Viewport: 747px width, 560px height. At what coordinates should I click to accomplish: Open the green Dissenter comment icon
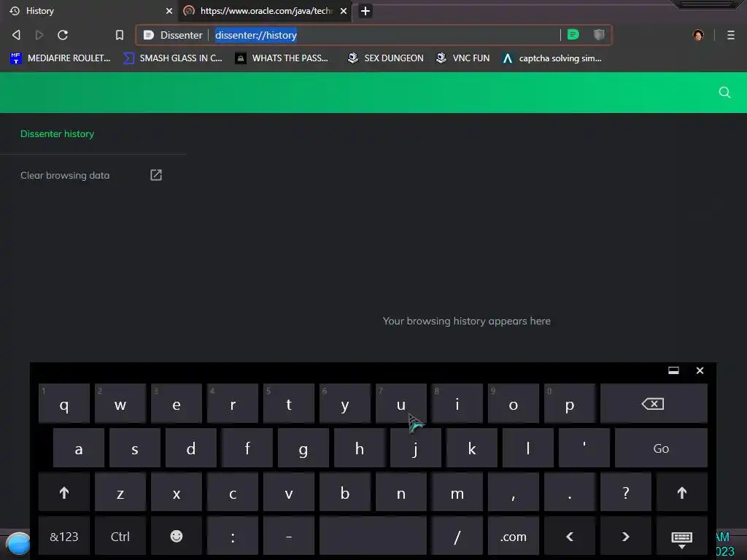573,34
